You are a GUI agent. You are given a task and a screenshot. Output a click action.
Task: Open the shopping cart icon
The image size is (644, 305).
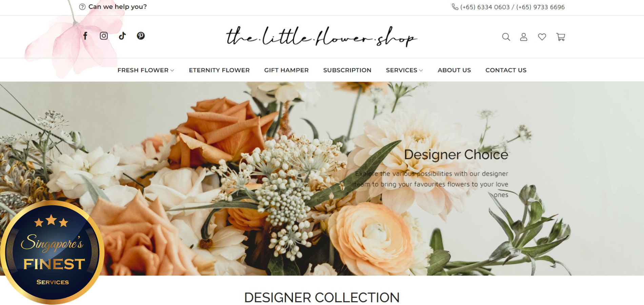(x=561, y=37)
